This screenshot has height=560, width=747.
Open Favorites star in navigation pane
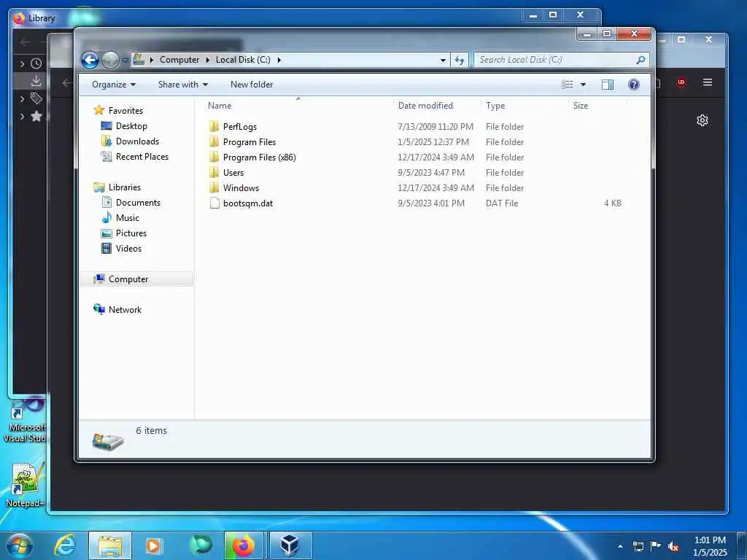click(x=99, y=111)
